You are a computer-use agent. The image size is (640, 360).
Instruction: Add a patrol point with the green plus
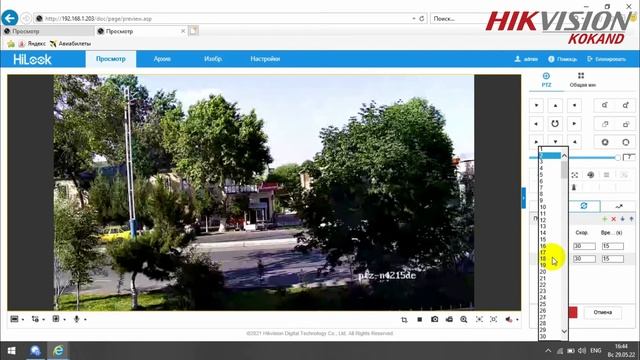pos(604,219)
